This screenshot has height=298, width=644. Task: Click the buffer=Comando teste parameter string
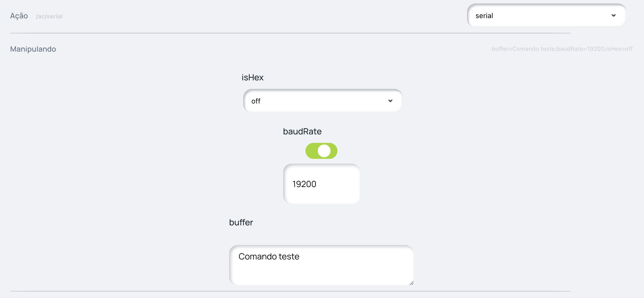pos(562,49)
